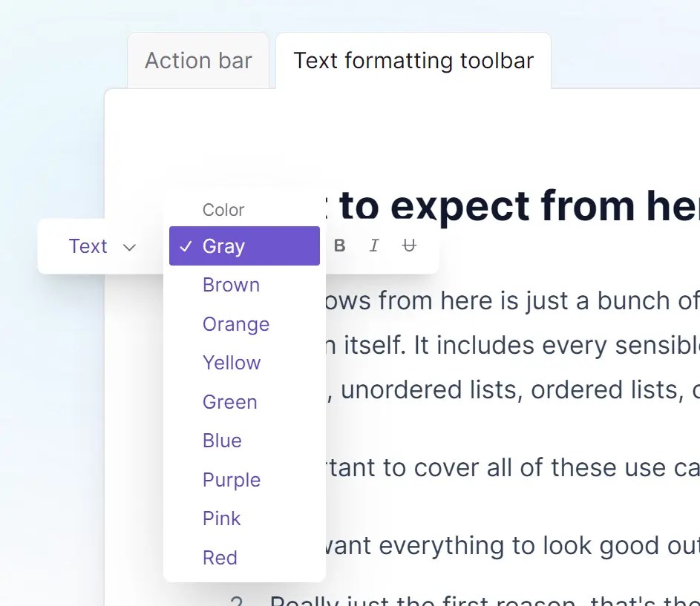
Task: Select Brown from the color menu
Action: (x=231, y=285)
